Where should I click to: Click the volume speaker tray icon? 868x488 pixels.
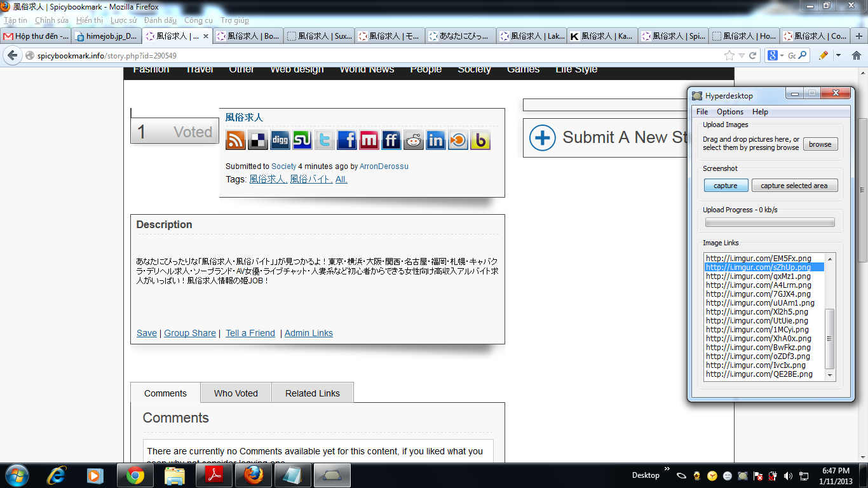(x=789, y=476)
